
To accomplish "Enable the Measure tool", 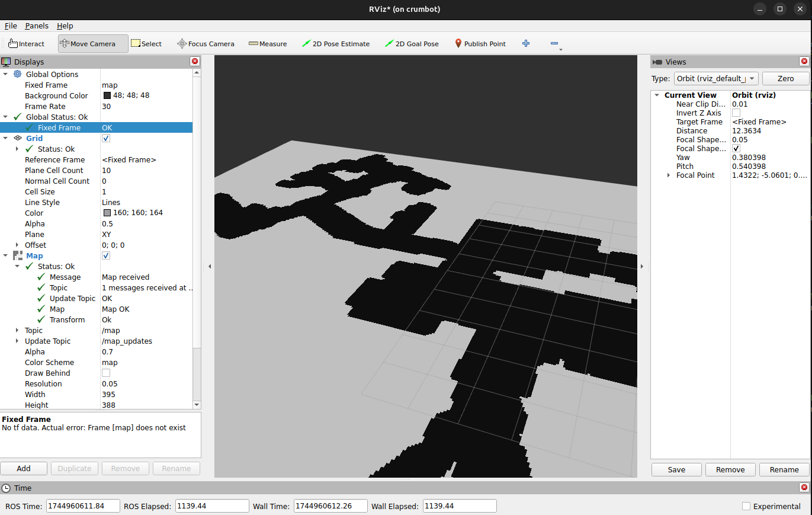I will pyautogui.click(x=268, y=43).
